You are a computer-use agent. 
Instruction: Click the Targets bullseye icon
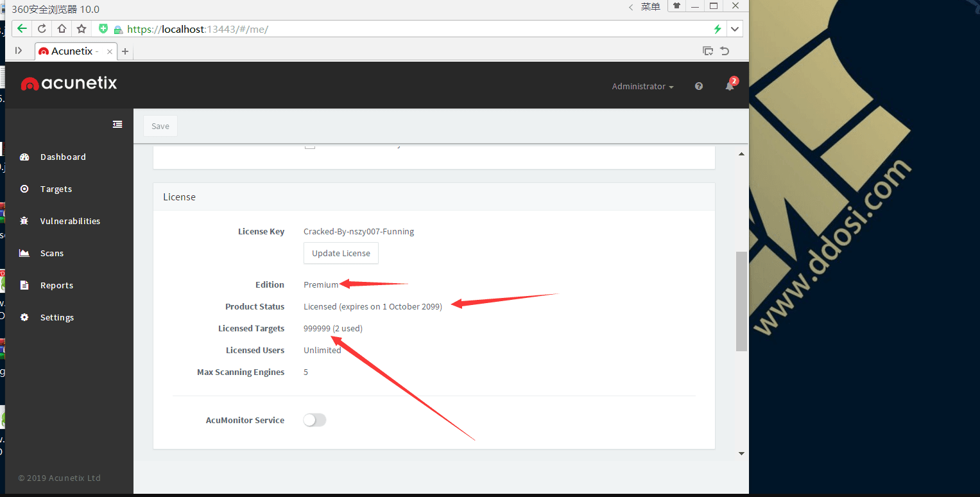coord(24,189)
